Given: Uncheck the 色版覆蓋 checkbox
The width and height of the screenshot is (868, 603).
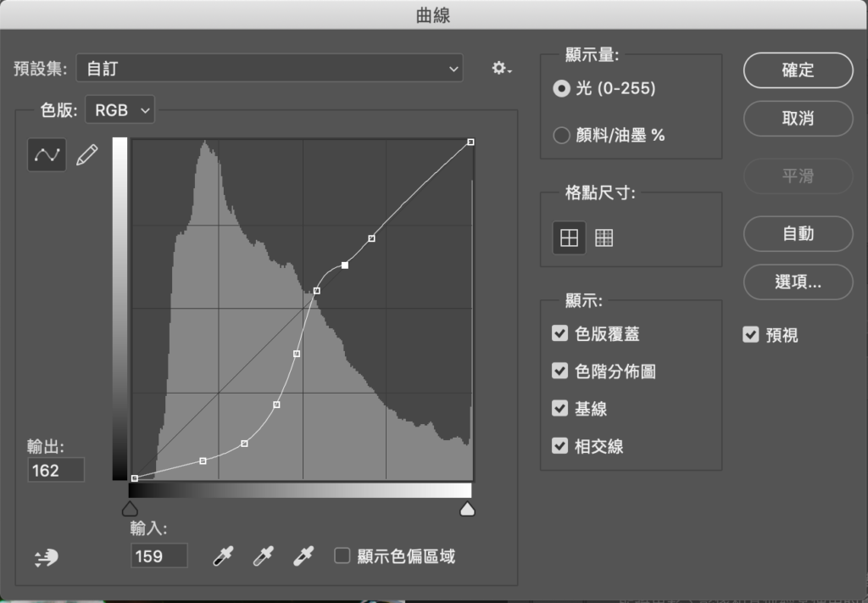Looking at the screenshot, I should pos(559,333).
